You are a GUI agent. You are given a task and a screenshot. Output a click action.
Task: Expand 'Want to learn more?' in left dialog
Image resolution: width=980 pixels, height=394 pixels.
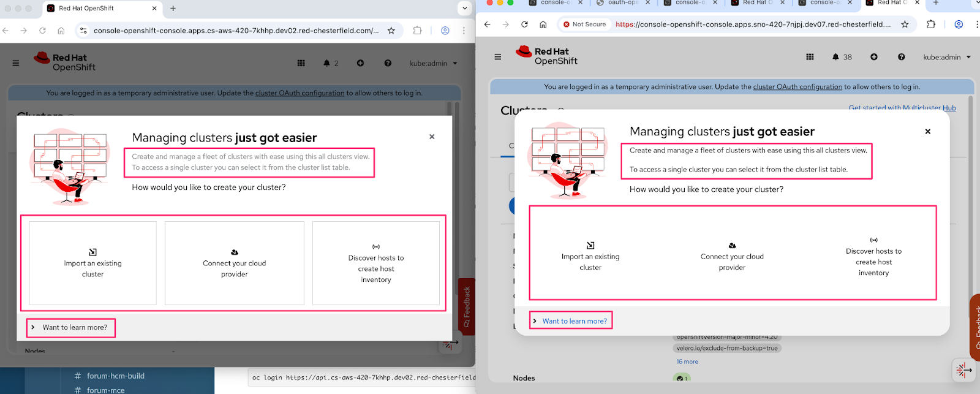pos(69,327)
